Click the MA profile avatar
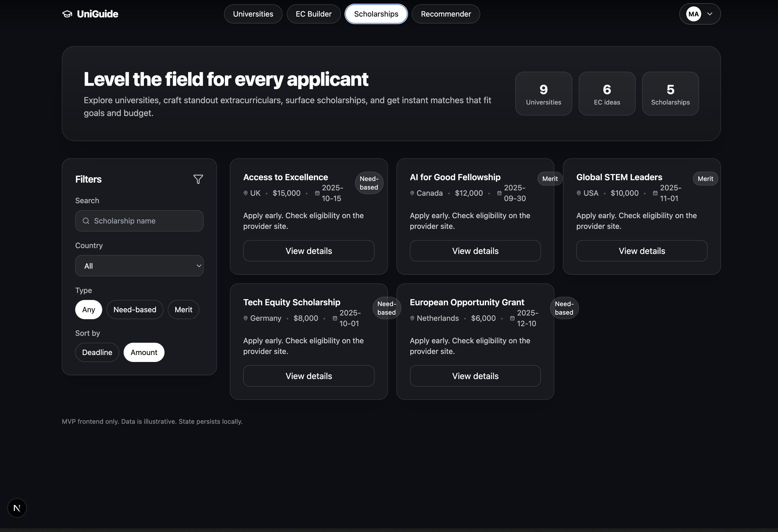 693,14
